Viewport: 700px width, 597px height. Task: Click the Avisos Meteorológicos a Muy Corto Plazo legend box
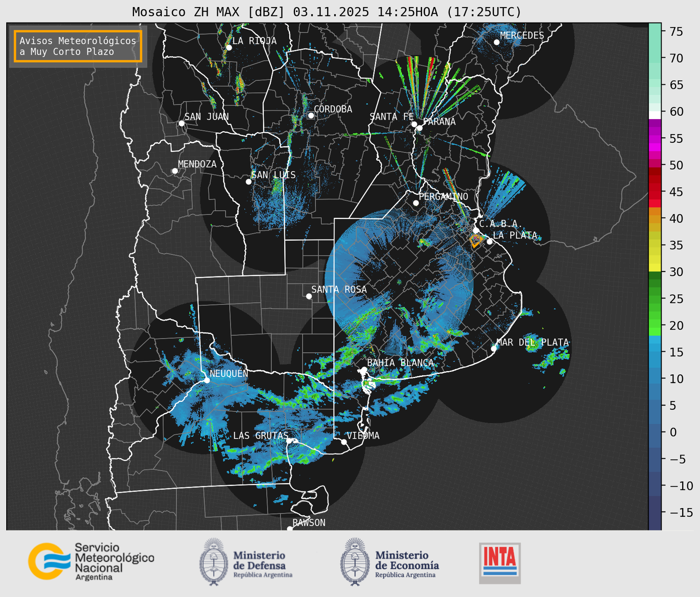(x=78, y=46)
